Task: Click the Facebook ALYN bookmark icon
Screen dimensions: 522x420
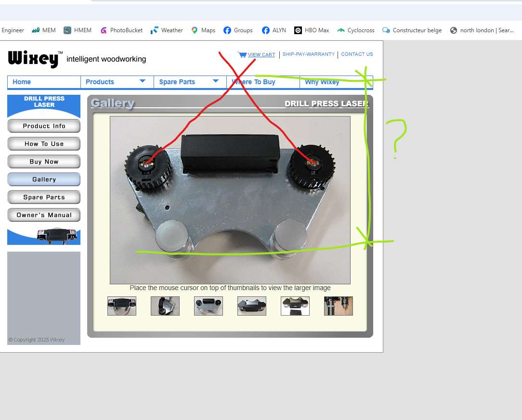Action: (x=266, y=30)
